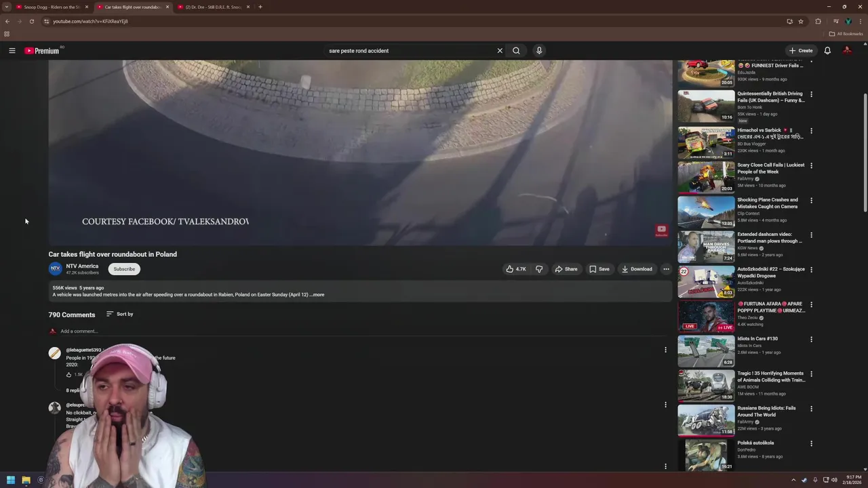The image size is (868, 488).
Task: Select the Car takes flight tab
Action: pos(132,7)
